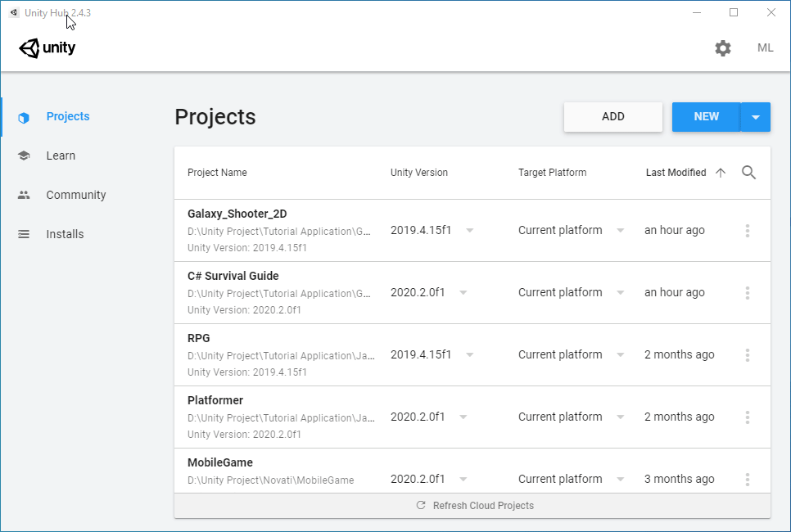Open Unity version dropdown for C# Survival Guide
The height and width of the screenshot is (532, 791).
pyautogui.click(x=463, y=292)
